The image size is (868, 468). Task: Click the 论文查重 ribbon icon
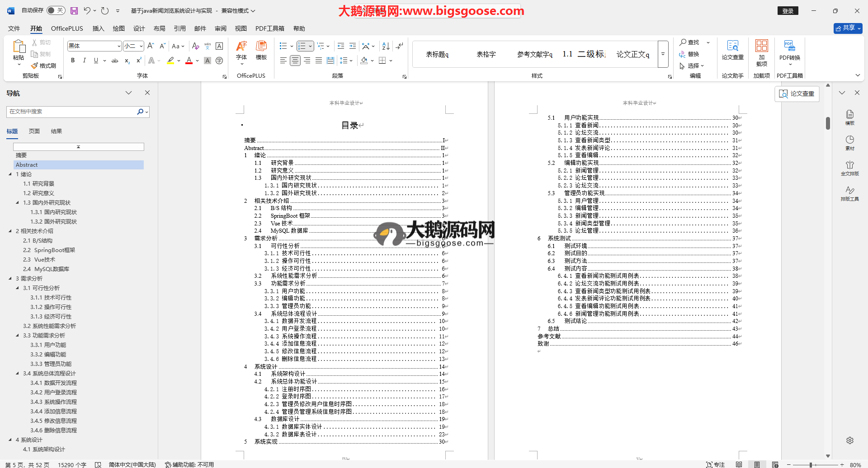point(732,51)
